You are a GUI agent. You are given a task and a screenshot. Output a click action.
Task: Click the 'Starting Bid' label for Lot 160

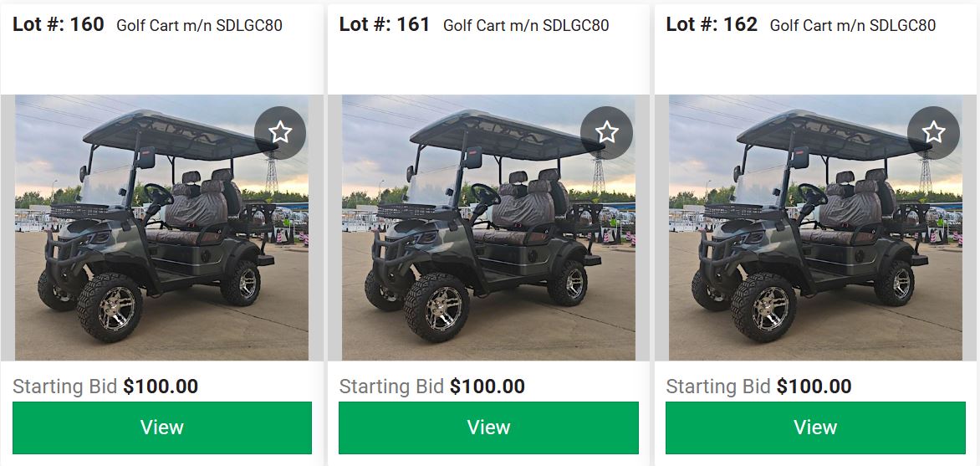click(x=65, y=387)
